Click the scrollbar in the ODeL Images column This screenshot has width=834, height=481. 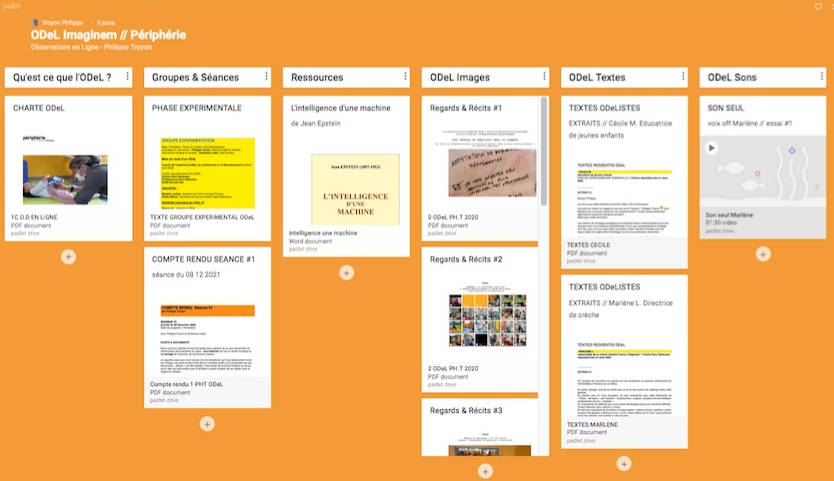544,152
